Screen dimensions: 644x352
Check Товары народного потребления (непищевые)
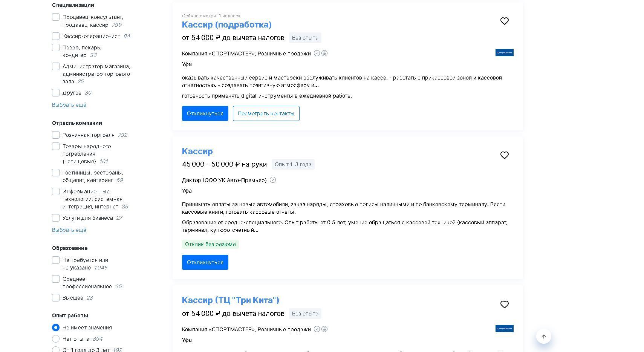click(x=56, y=146)
